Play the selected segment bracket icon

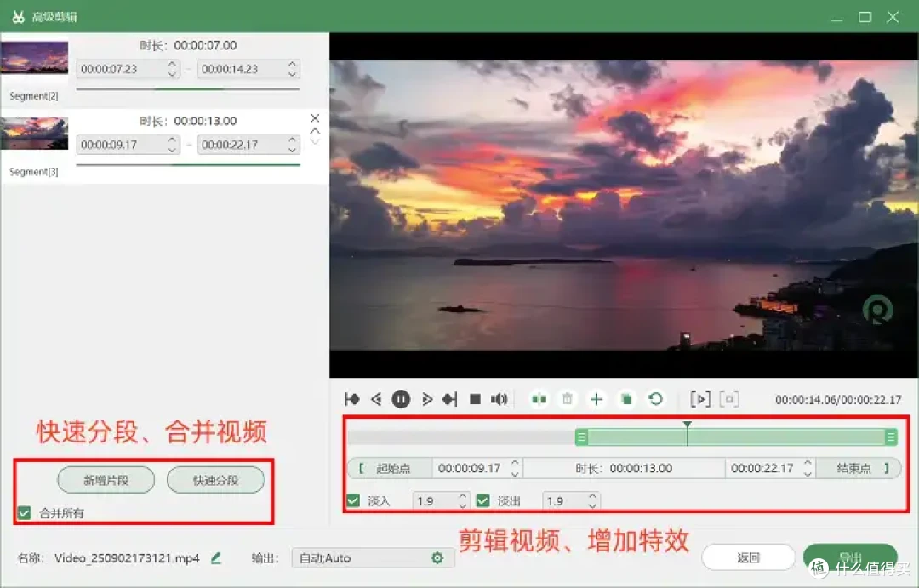700,399
